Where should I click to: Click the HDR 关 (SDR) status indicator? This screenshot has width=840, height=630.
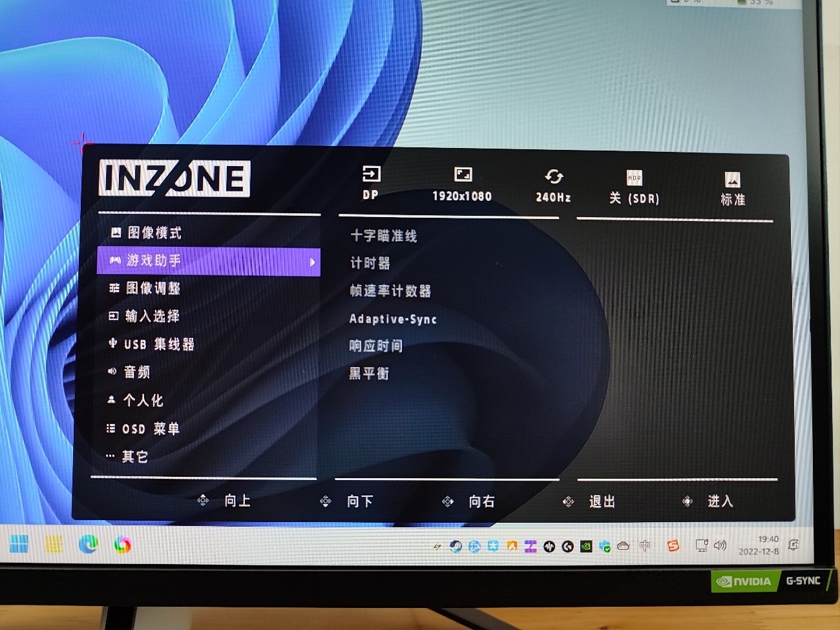[x=635, y=187]
